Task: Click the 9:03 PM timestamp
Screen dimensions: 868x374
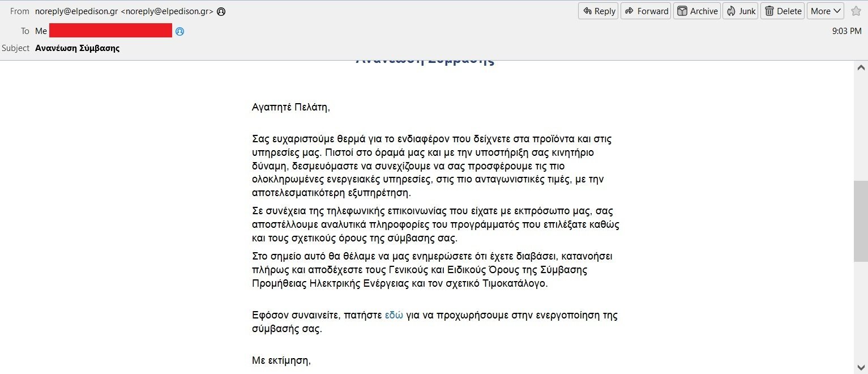Action: [x=846, y=31]
